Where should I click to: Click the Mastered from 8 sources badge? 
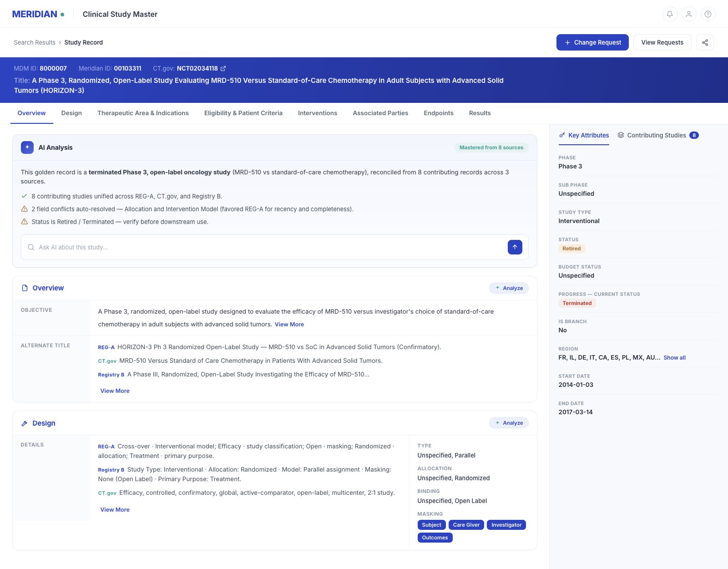click(x=491, y=147)
